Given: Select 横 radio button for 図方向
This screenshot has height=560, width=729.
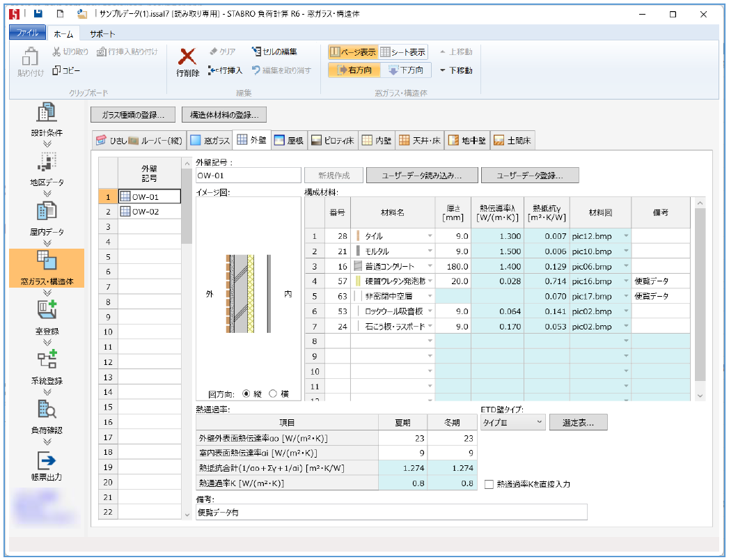Looking at the screenshot, I should coord(273,394).
